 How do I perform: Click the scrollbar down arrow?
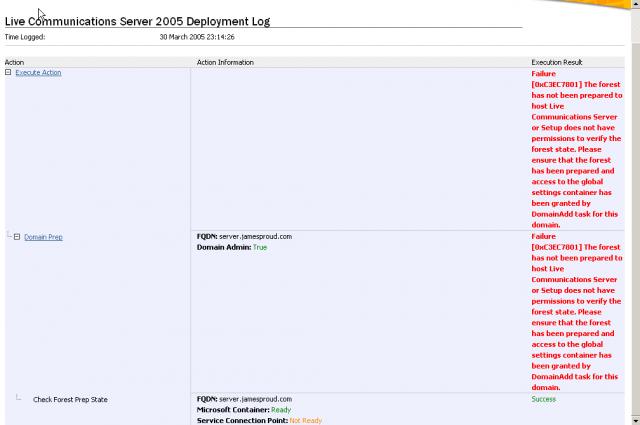(636, 421)
